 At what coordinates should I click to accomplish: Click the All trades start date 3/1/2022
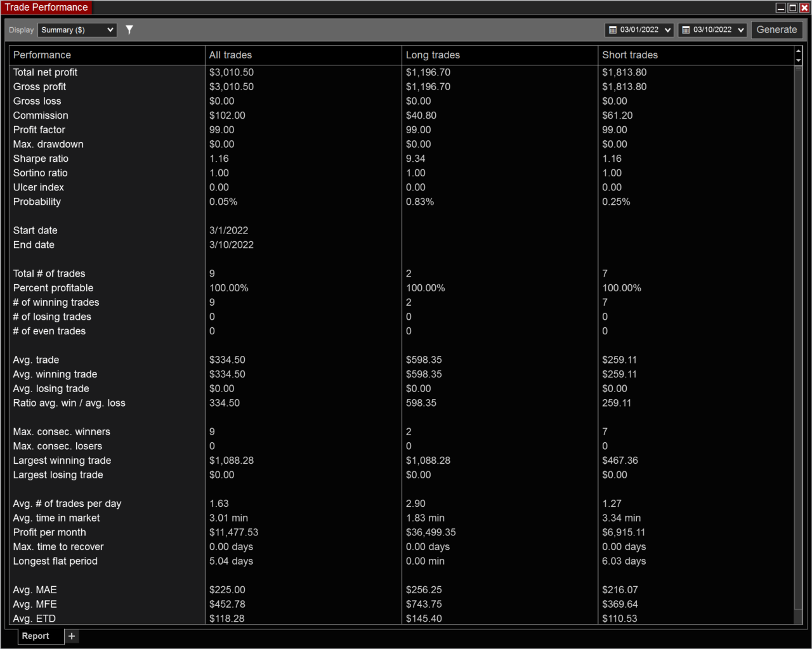[228, 230]
